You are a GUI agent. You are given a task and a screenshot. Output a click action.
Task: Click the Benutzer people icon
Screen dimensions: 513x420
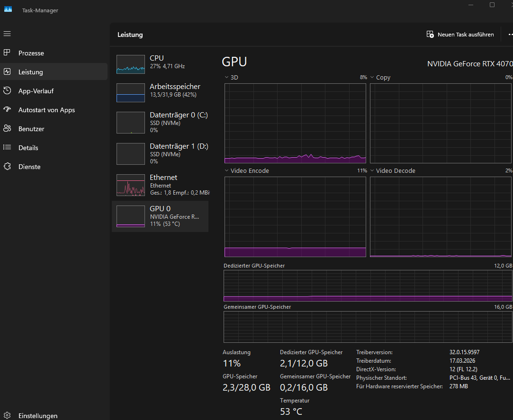coord(7,128)
